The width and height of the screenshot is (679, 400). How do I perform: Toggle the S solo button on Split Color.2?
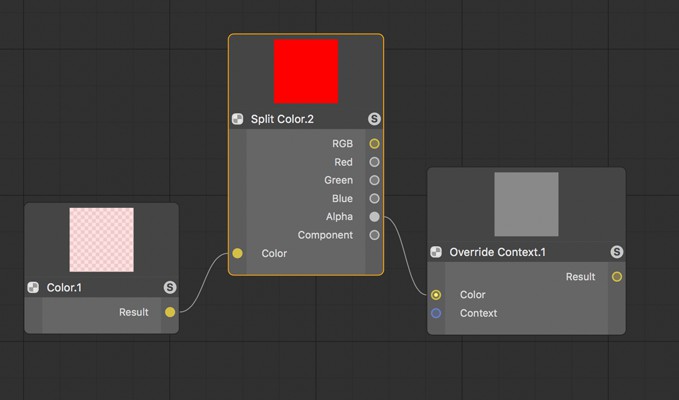click(x=375, y=119)
